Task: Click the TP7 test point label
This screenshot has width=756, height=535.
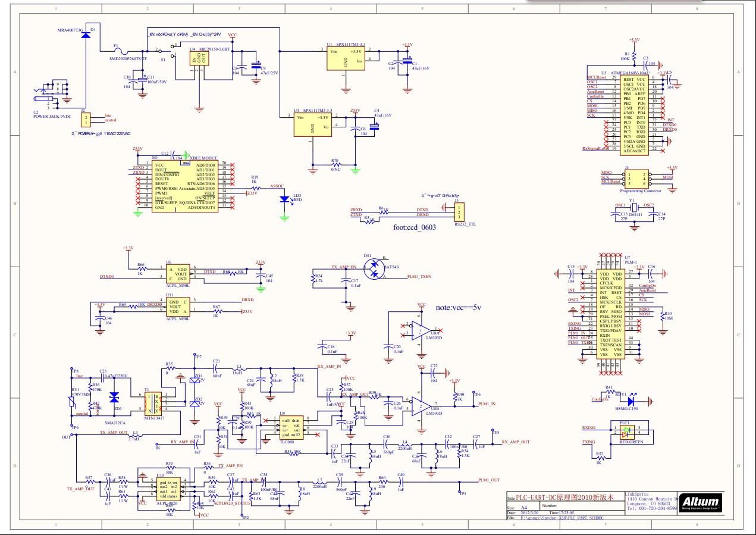Action: click(x=198, y=357)
